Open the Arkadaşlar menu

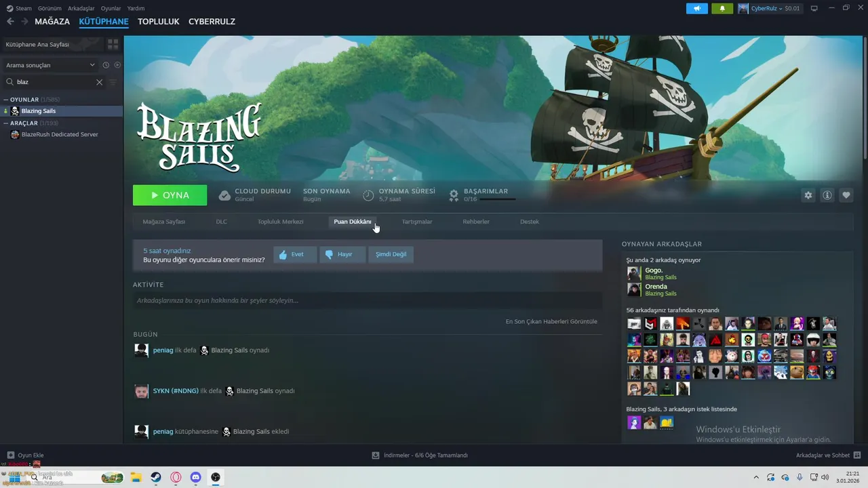click(81, 8)
